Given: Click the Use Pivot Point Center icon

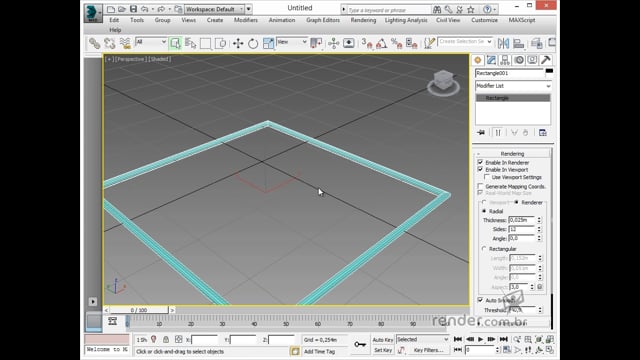Looking at the screenshot, I should click(x=316, y=43).
